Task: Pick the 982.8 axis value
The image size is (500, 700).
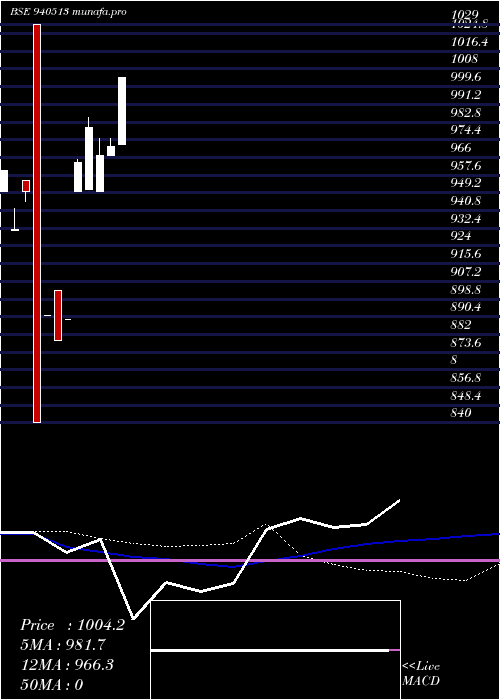Action: [x=466, y=112]
